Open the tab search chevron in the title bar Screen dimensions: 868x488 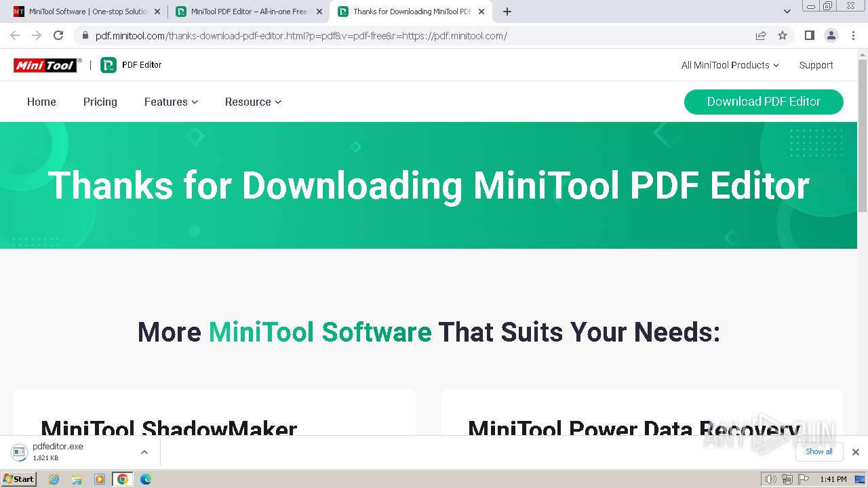pos(787,12)
